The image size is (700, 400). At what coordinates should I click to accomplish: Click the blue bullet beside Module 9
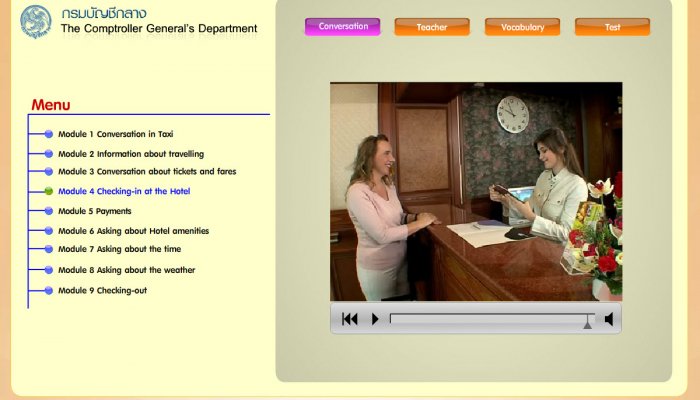[49, 290]
